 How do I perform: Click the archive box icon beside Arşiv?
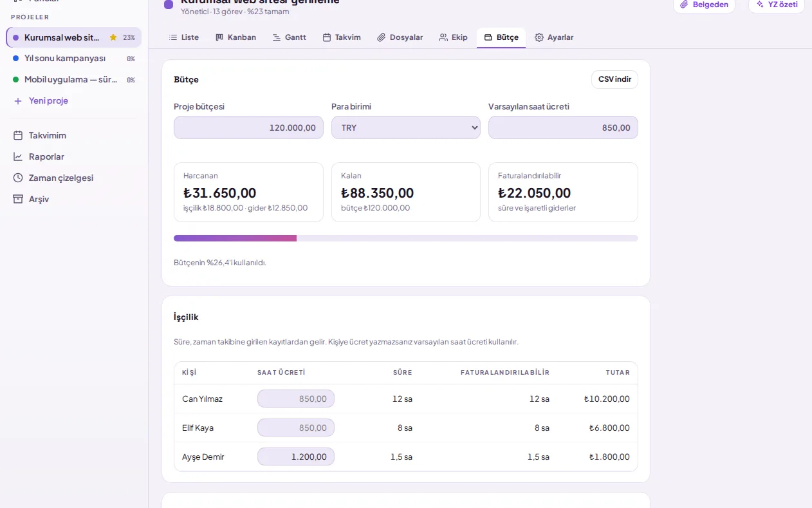click(x=18, y=199)
